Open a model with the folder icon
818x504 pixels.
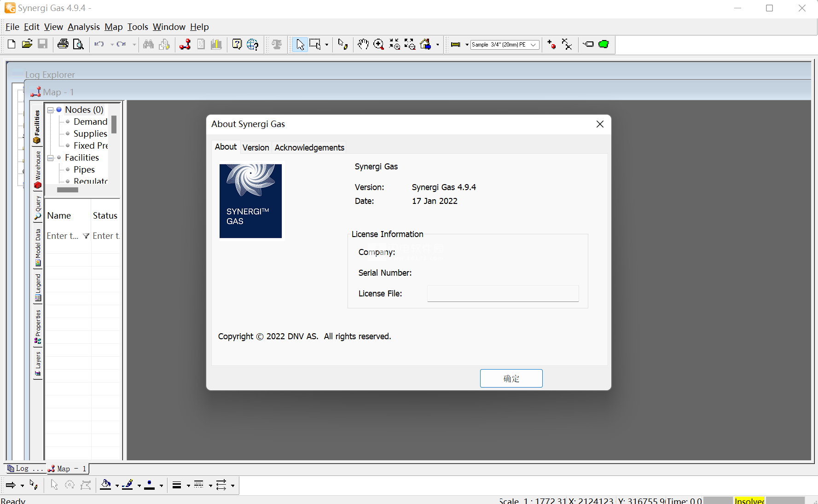click(x=27, y=44)
